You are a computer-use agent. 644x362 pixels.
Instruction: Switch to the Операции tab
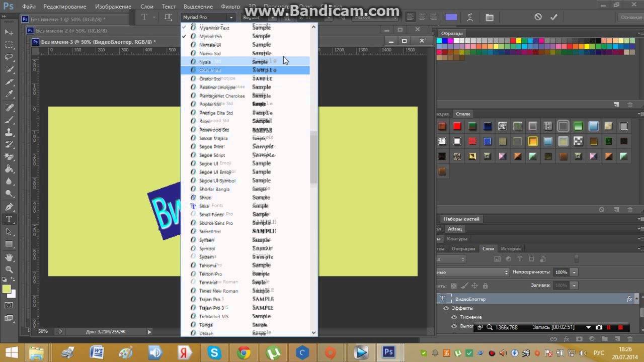463,248
